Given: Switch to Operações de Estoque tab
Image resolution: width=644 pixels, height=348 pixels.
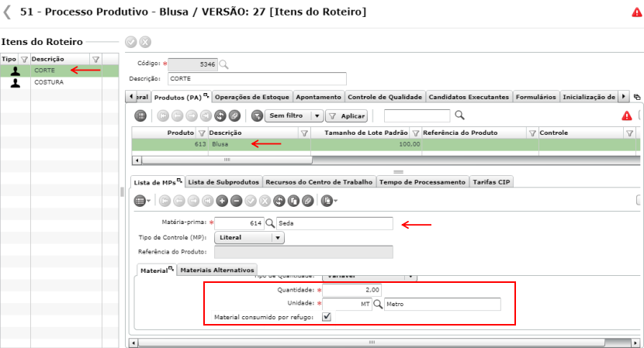Looking at the screenshot, I should click(x=252, y=97).
